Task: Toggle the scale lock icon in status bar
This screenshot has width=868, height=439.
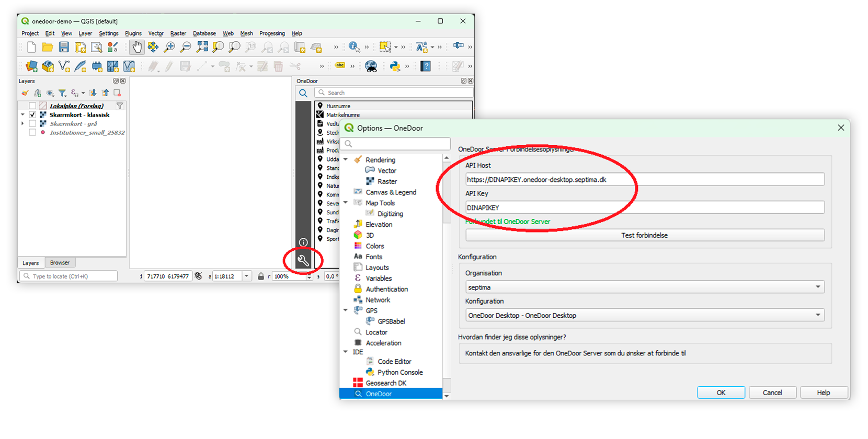Action: [261, 276]
